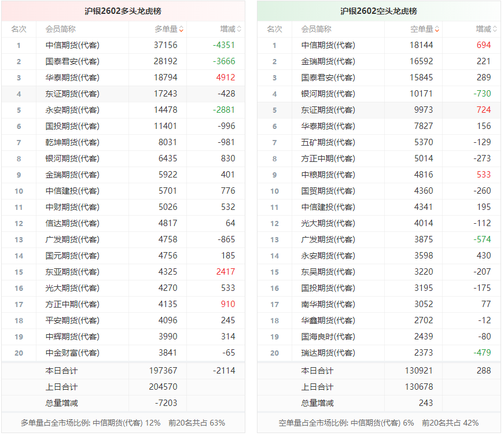Click red change value 694

point(484,45)
